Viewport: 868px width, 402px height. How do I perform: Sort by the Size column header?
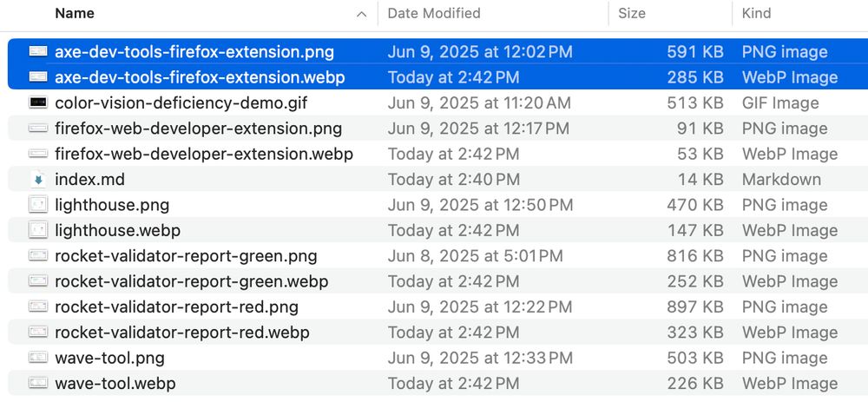[x=632, y=13]
